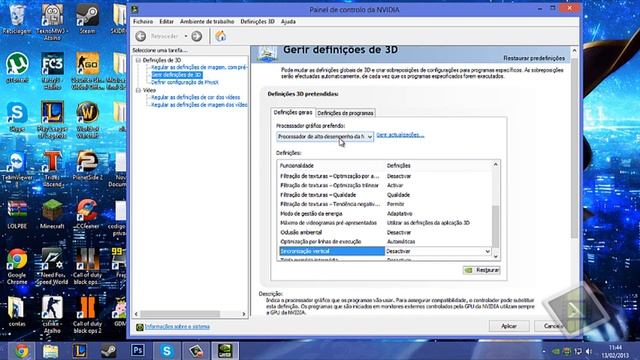Open the World of Warcraft shortcut
This screenshot has height=360, width=640.
point(87,120)
